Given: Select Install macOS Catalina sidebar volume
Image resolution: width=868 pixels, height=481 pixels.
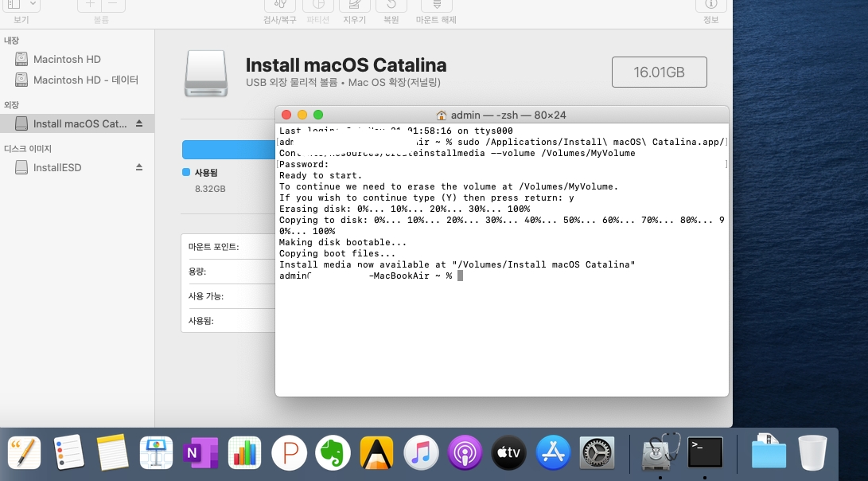Looking at the screenshot, I should (x=77, y=123).
